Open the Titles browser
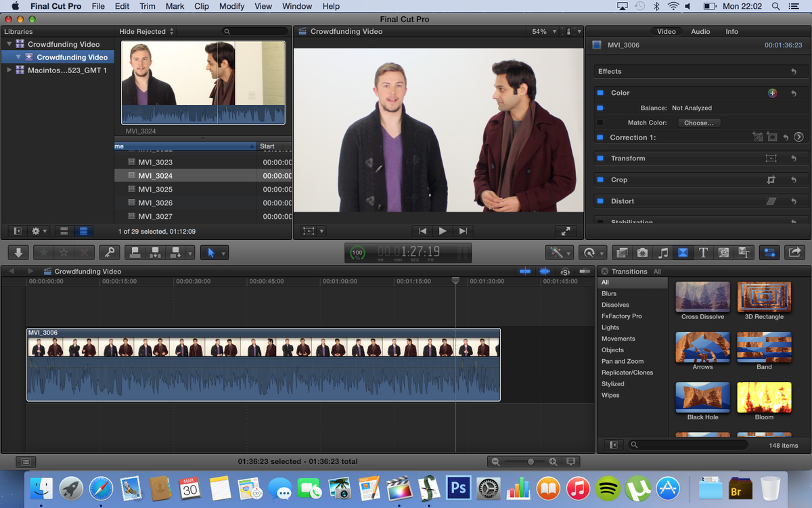Image resolution: width=812 pixels, height=508 pixels. tap(703, 252)
